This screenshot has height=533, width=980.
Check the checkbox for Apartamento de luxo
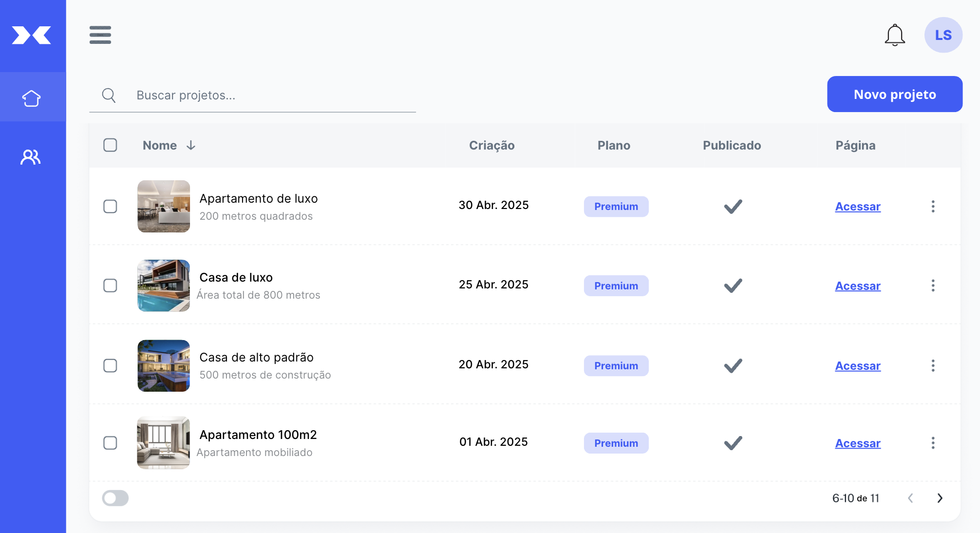[111, 207]
